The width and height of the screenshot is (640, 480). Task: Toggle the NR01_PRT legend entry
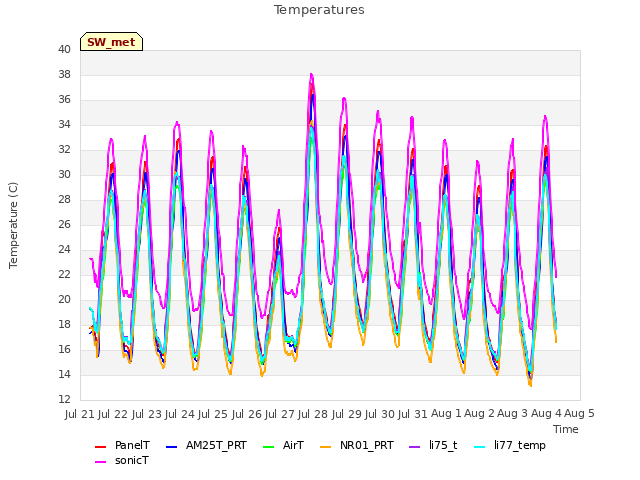tap(357, 445)
